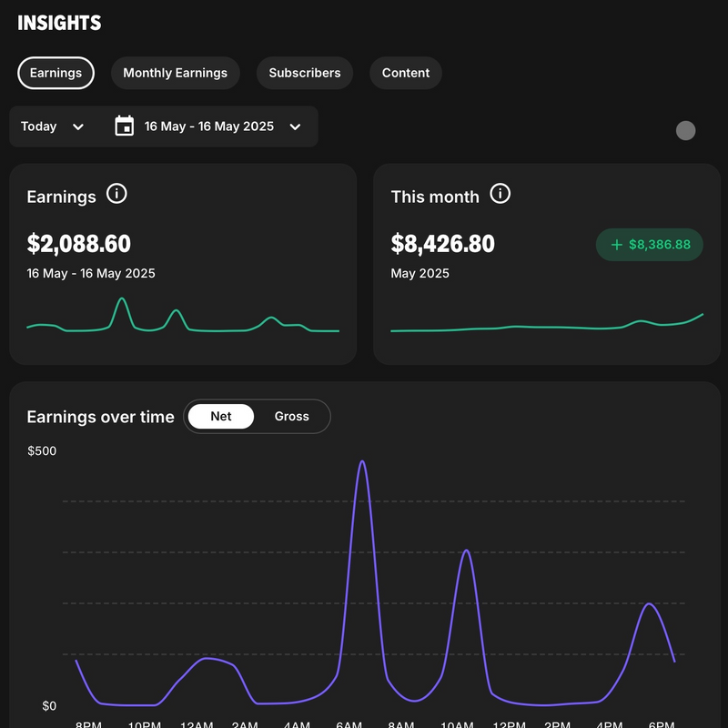Click the +$8,386.88 change badge

click(x=650, y=245)
